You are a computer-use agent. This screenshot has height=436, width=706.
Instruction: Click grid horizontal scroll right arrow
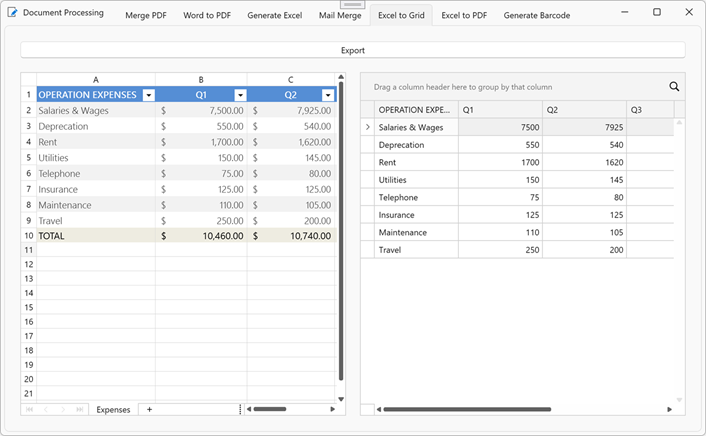coord(670,409)
